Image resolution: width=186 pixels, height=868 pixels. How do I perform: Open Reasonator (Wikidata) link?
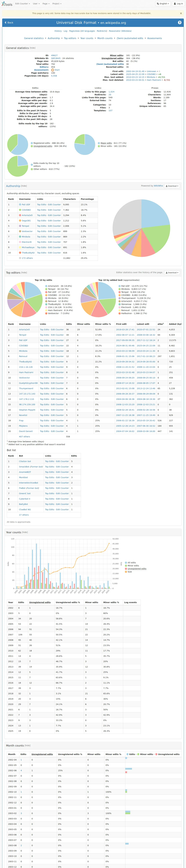pos(120,31)
